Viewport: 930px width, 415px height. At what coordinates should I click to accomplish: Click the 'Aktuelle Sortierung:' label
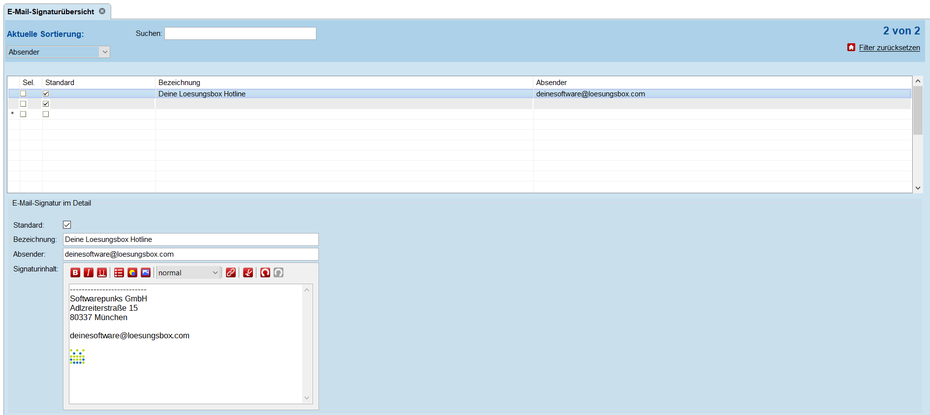[46, 34]
